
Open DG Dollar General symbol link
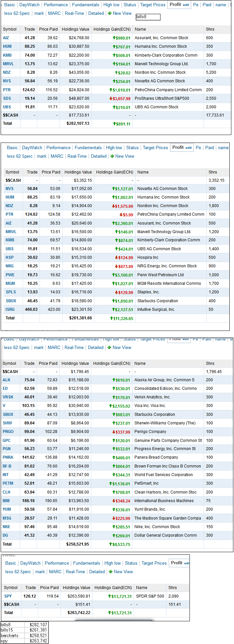coord(5,535)
